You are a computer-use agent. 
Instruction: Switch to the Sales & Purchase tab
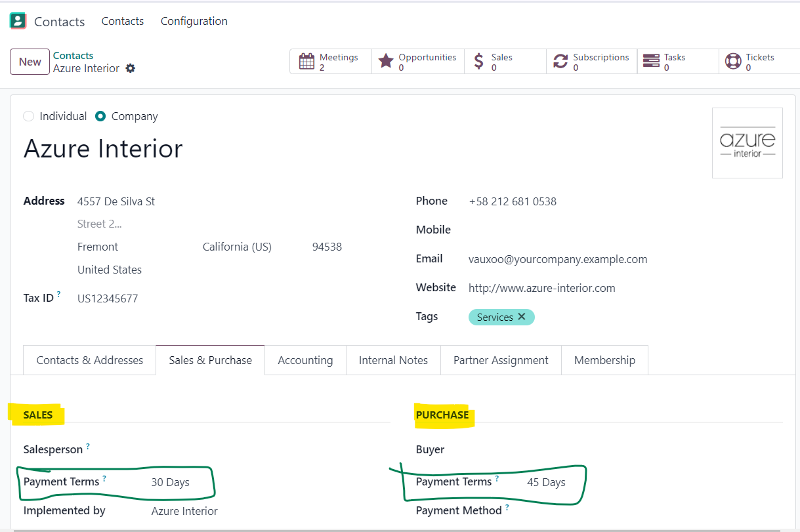pos(211,360)
